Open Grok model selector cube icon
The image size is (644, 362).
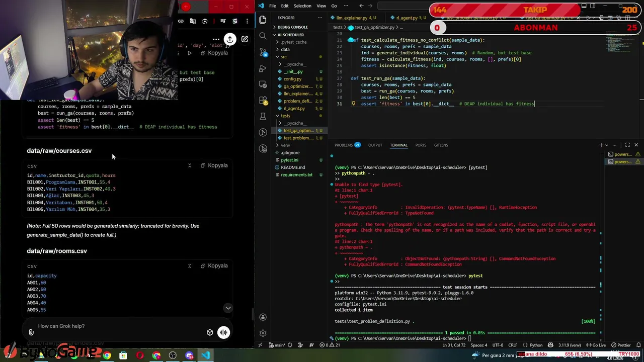(x=210, y=332)
